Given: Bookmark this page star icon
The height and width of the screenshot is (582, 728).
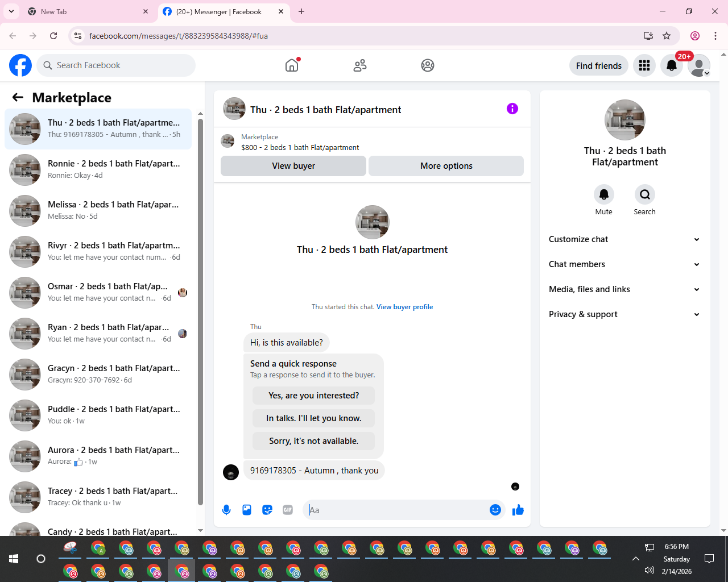Looking at the screenshot, I should pyautogui.click(x=667, y=36).
